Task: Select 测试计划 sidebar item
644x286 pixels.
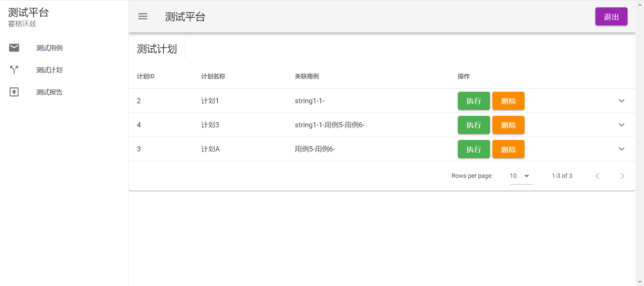Action: [49, 70]
